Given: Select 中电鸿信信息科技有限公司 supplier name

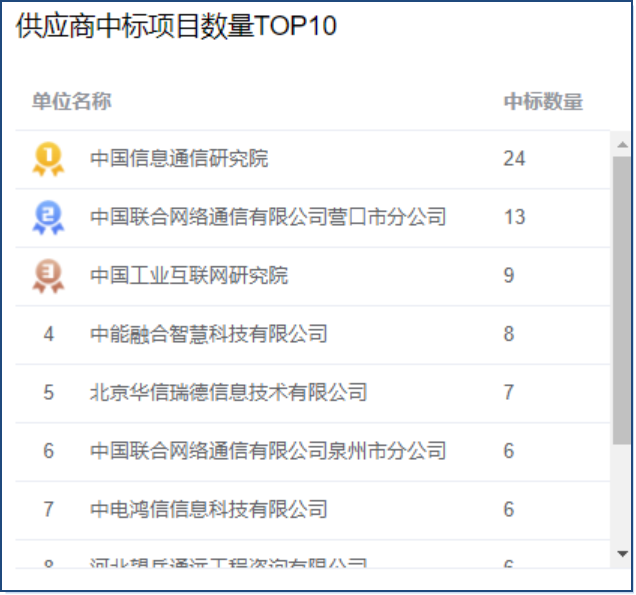Looking at the screenshot, I should tap(208, 509).
